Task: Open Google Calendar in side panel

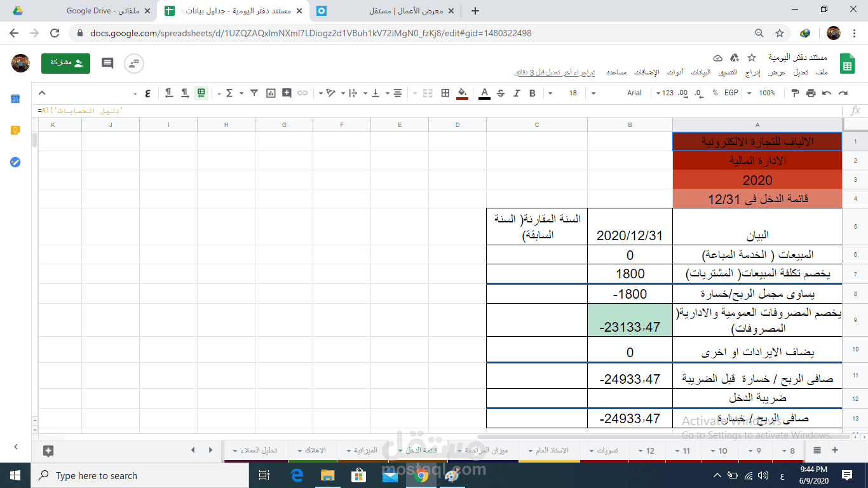Action: coord(16,98)
